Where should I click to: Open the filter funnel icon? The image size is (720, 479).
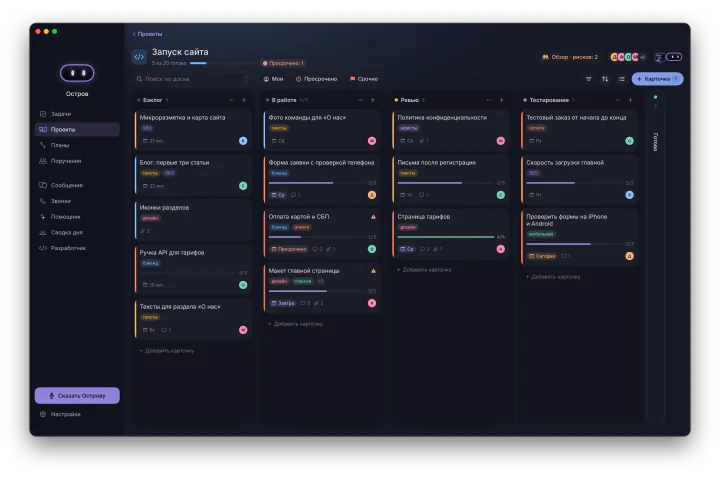[589, 79]
